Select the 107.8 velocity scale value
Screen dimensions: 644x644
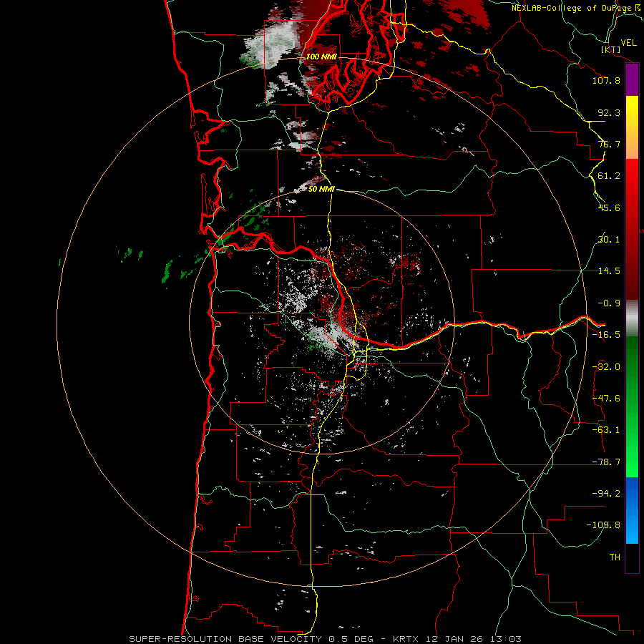click(606, 80)
